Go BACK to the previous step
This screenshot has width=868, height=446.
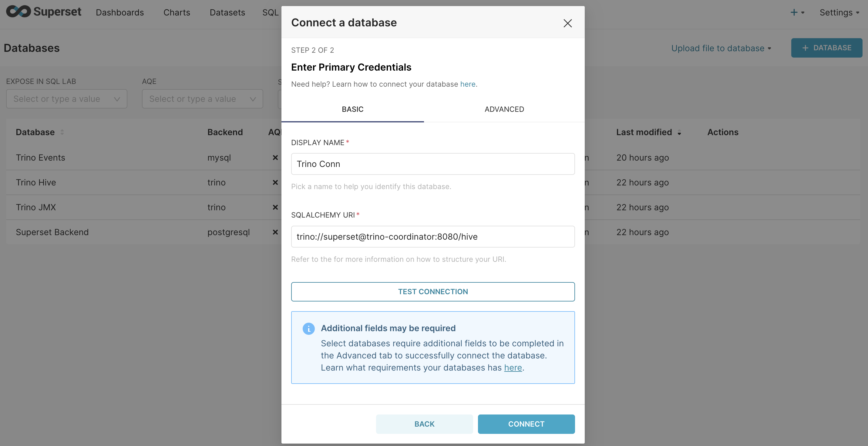click(424, 424)
